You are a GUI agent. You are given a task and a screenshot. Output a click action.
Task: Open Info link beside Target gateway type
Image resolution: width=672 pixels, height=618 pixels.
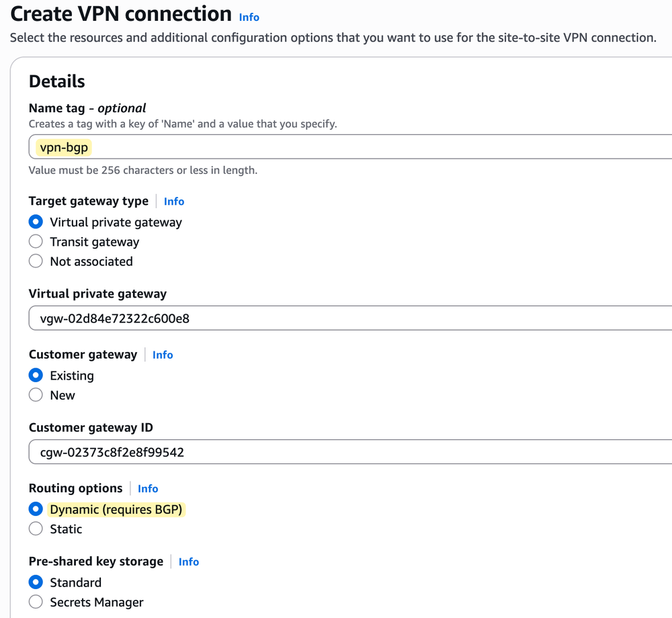tap(173, 201)
